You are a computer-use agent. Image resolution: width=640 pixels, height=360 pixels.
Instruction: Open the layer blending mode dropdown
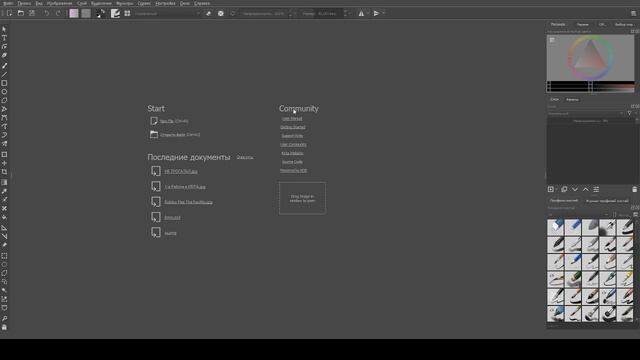[586, 113]
